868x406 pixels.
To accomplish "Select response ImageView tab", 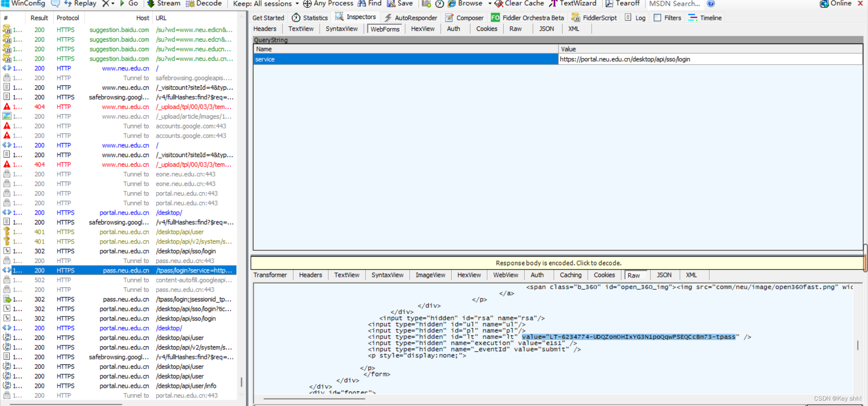I will 431,275.
